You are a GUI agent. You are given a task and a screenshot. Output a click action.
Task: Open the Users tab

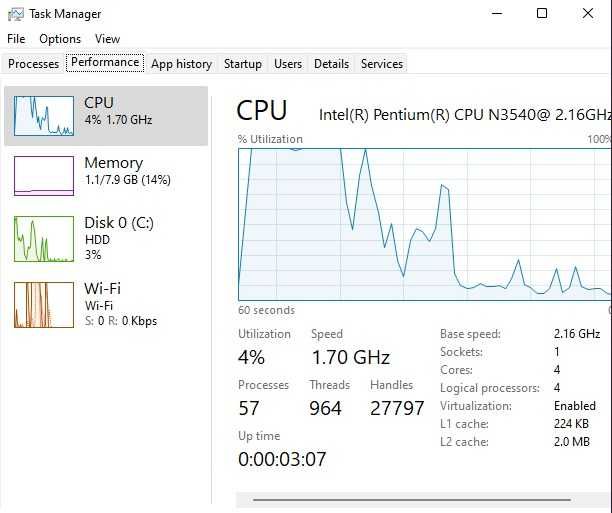tap(288, 64)
